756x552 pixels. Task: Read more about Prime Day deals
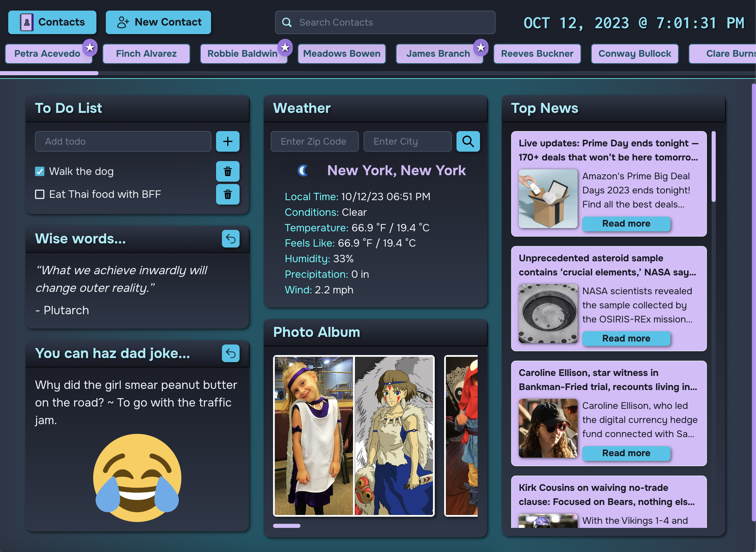click(626, 224)
